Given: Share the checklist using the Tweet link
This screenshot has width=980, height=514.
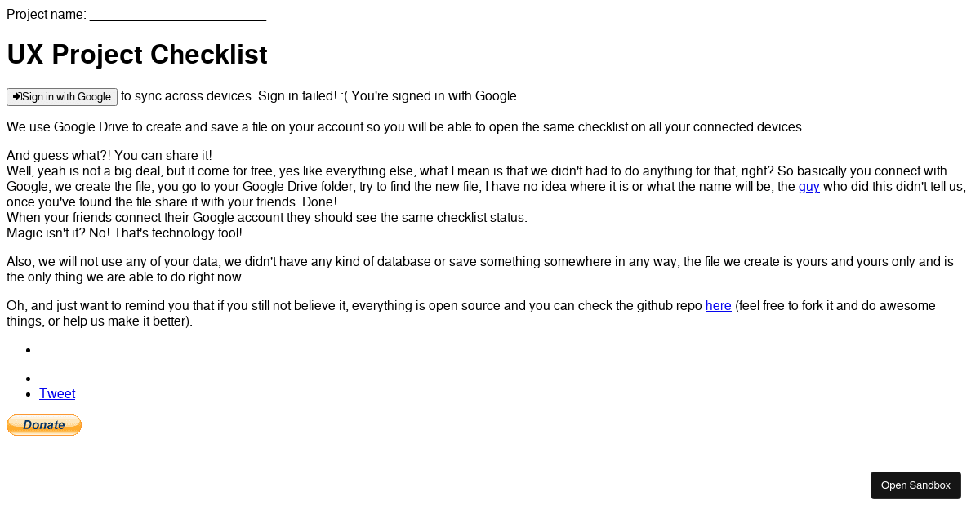Looking at the screenshot, I should click(56, 393).
